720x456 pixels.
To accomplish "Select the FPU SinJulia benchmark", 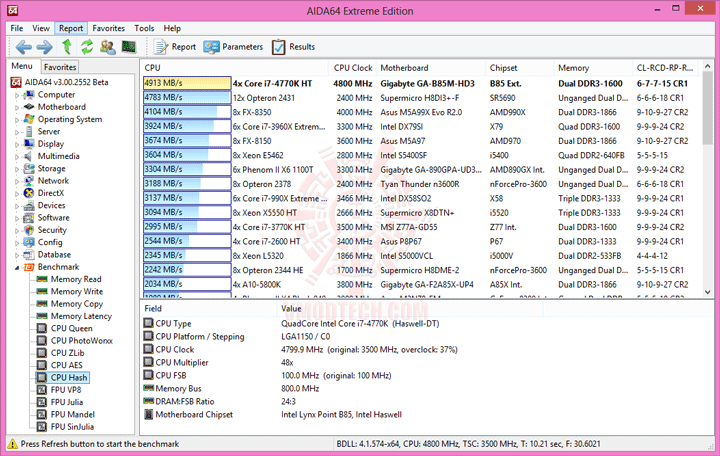I will (72, 427).
